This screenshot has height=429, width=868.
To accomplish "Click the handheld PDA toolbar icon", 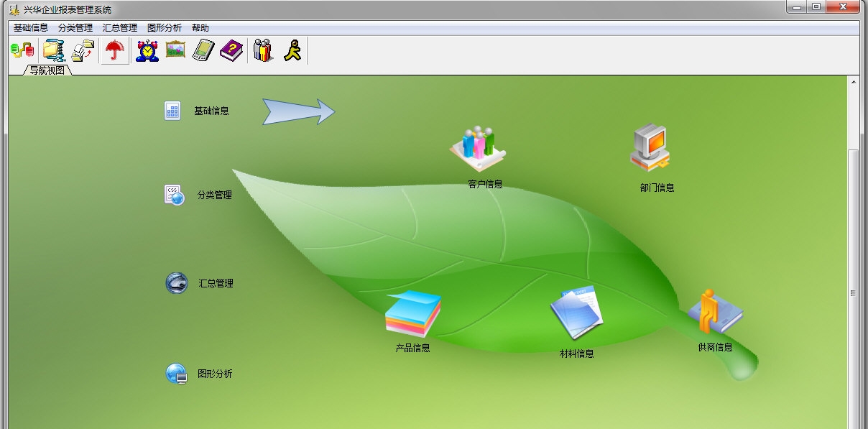I will click(x=203, y=51).
